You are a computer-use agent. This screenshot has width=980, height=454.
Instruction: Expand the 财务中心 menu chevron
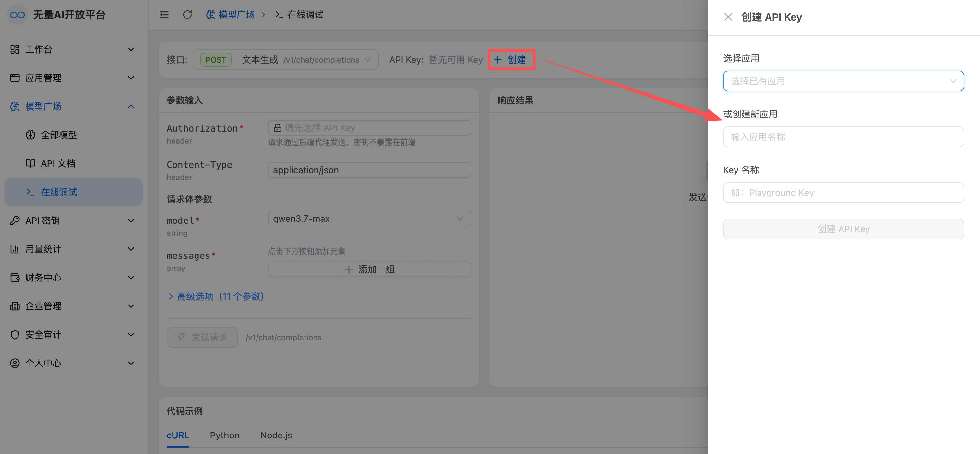[131, 277]
